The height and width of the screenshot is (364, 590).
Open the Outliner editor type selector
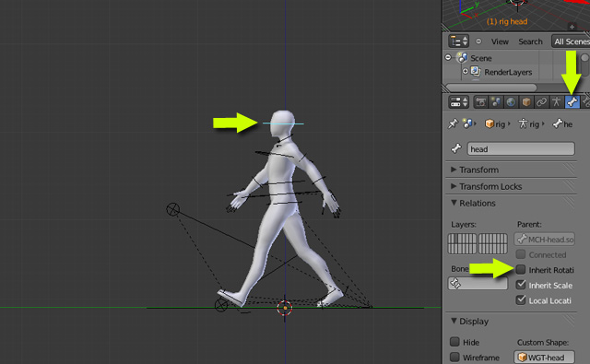(x=458, y=41)
